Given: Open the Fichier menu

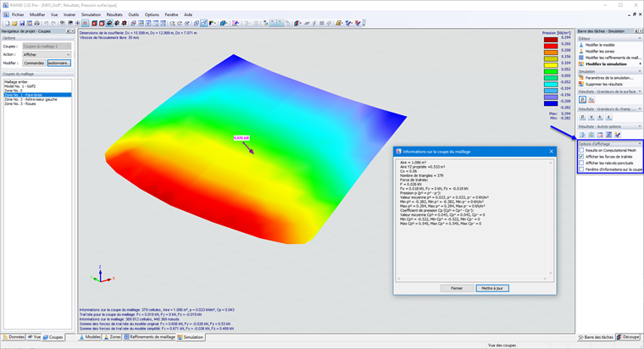Looking at the screenshot, I should pyautogui.click(x=18, y=14).
